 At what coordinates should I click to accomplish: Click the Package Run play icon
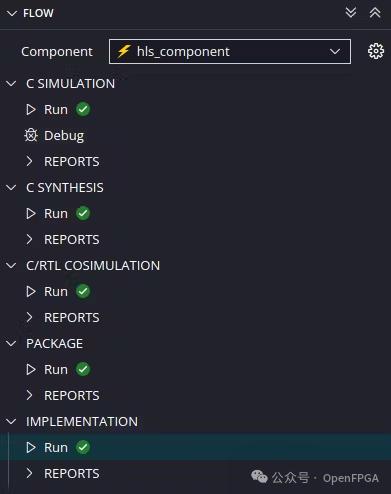pyautogui.click(x=31, y=369)
